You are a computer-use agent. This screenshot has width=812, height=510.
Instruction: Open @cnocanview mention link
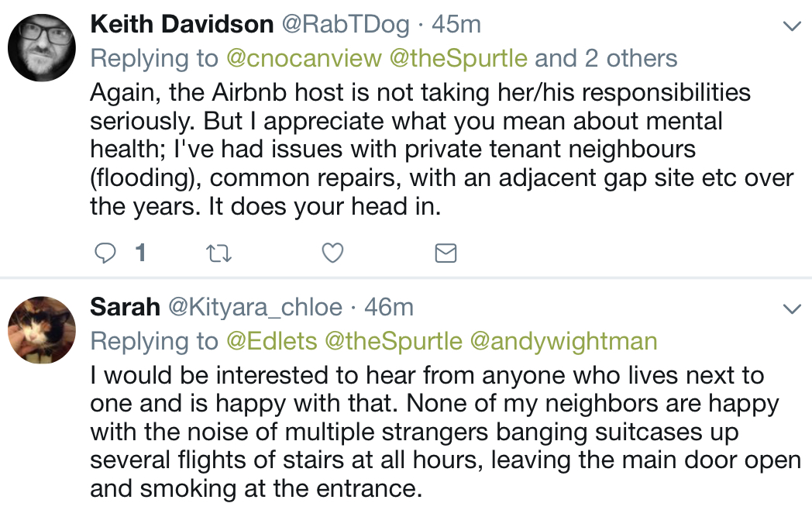(x=304, y=59)
